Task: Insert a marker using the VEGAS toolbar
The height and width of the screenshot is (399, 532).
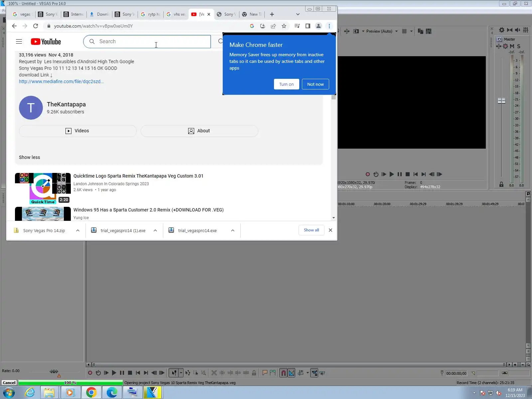Action: pos(265,373)
